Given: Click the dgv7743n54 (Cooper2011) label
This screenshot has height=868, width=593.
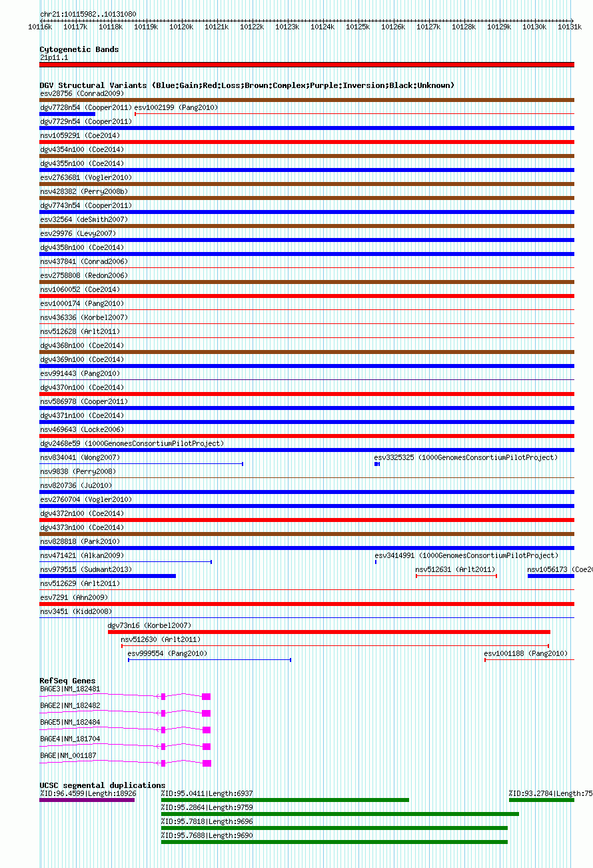Looking at the screenshot, I should pyautogui.click(x=87, y=206).
